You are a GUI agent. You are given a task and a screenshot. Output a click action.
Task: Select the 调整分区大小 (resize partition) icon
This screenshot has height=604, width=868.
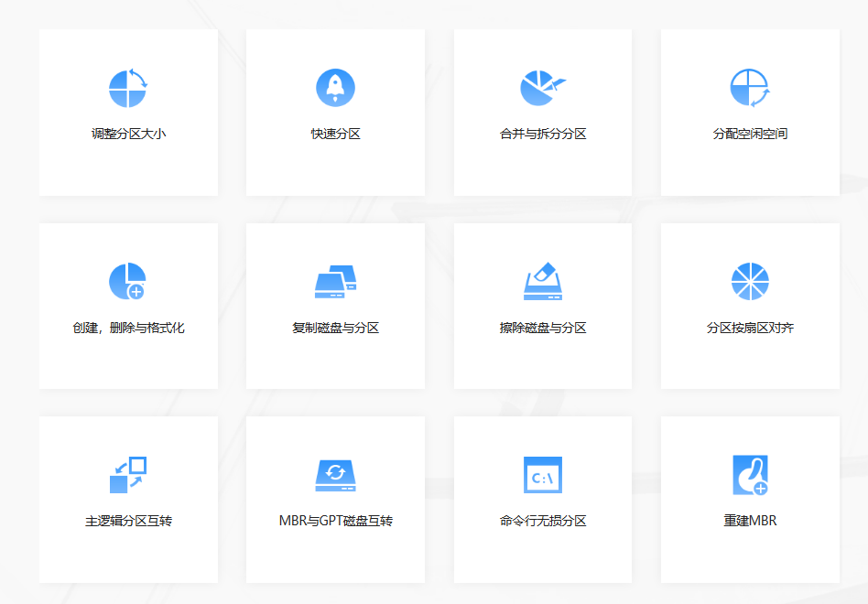coord(128,88)
